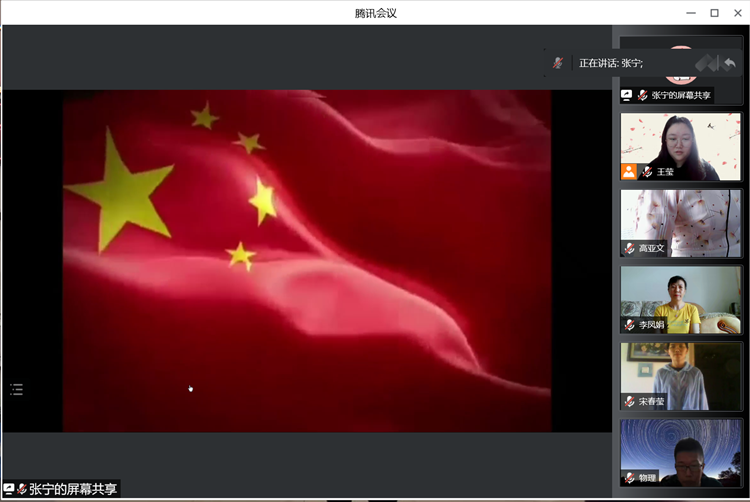Click the muted mic icon next to 物理
This screenshot has width=750, height=502.
click(629, 477)
